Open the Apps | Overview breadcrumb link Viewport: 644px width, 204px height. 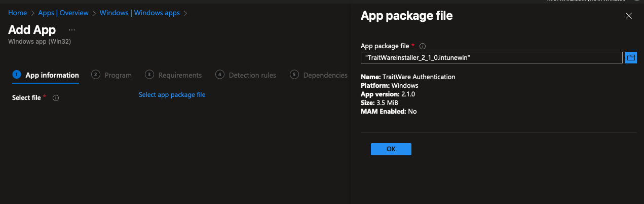pos(63,13)
